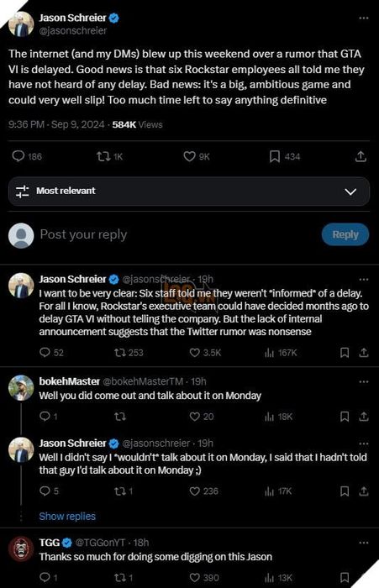
Task: Share the main post via upload icon
Action: click(361, 156)
